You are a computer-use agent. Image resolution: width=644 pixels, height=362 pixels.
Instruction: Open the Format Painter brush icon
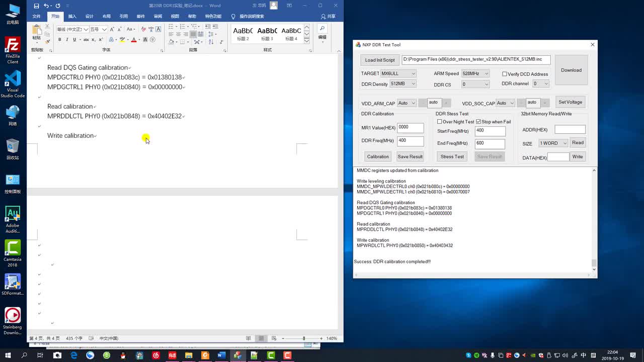pyautogui.click(x=47, y=42)
